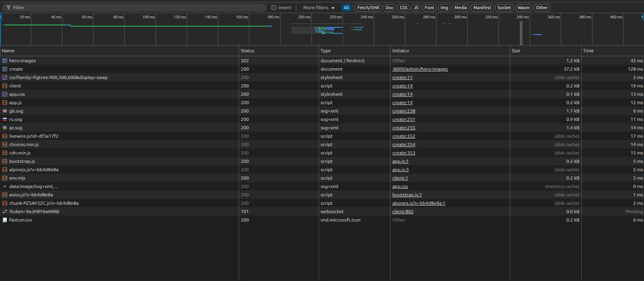
Task: Click the gb.svg flag icon
Action: [5, 111]
